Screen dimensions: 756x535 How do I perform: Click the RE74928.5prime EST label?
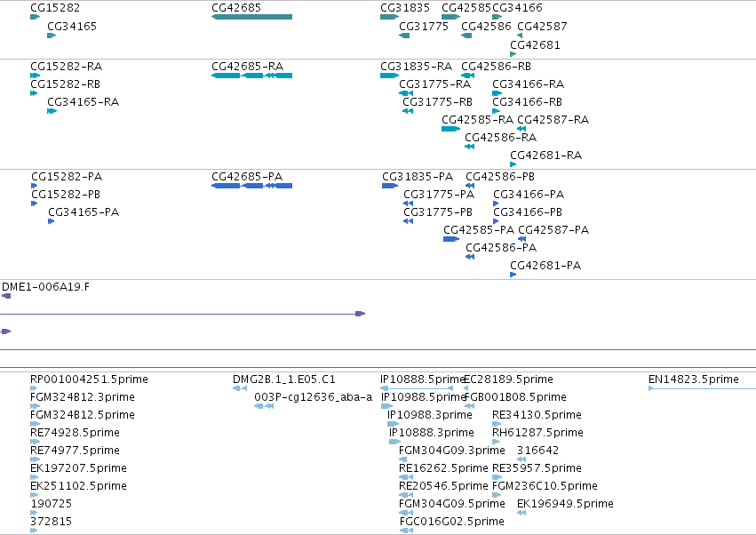(x=75, y=433)
